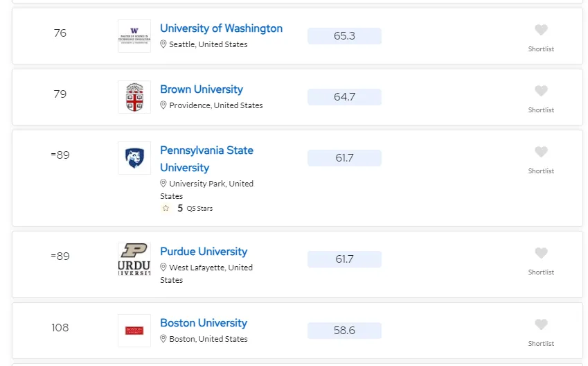
Task: Open the University of Washington link
Action: point(221,28)
